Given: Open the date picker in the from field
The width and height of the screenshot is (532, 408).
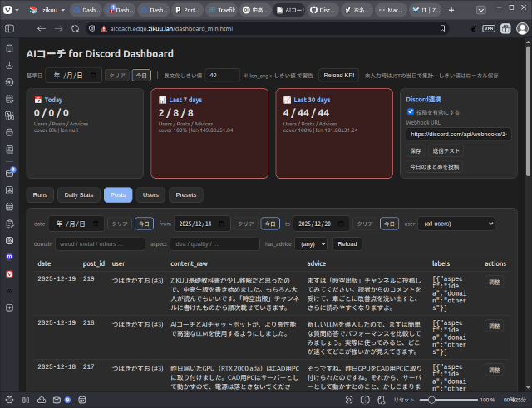Looking at the screenshot, I should tap(223, 224).
